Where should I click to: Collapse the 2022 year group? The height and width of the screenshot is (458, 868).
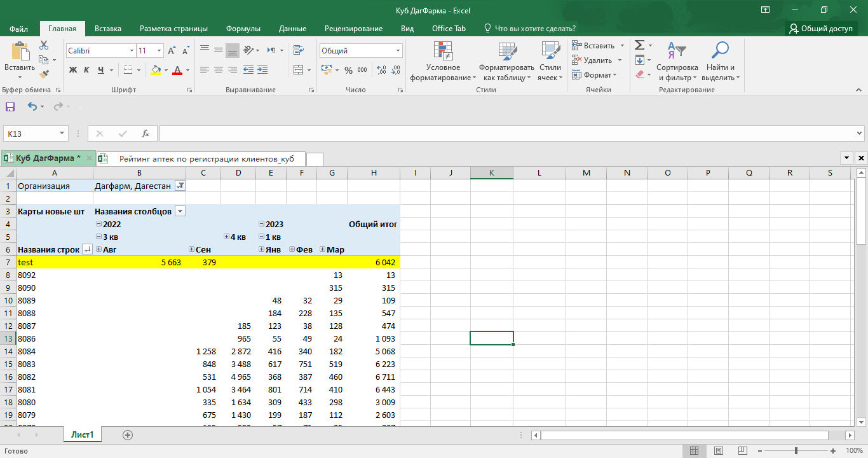pos(98,224)
